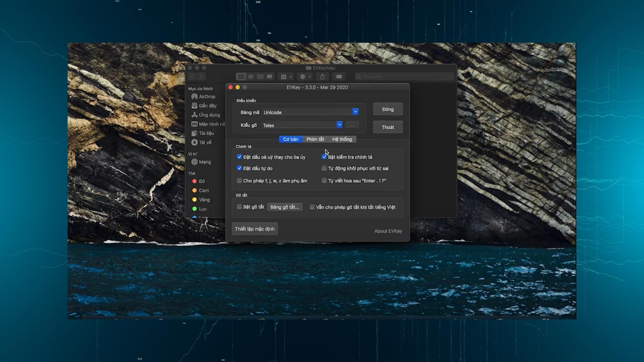
Task: Switch to the Phím tắt tab
Action: [315, 139]
